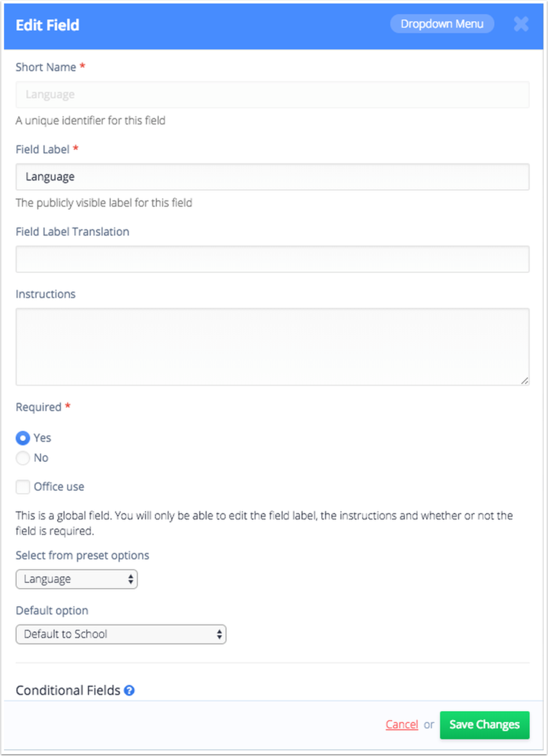
Task: Click the Dropdown Menu field type badge
Action: [442, 24]
